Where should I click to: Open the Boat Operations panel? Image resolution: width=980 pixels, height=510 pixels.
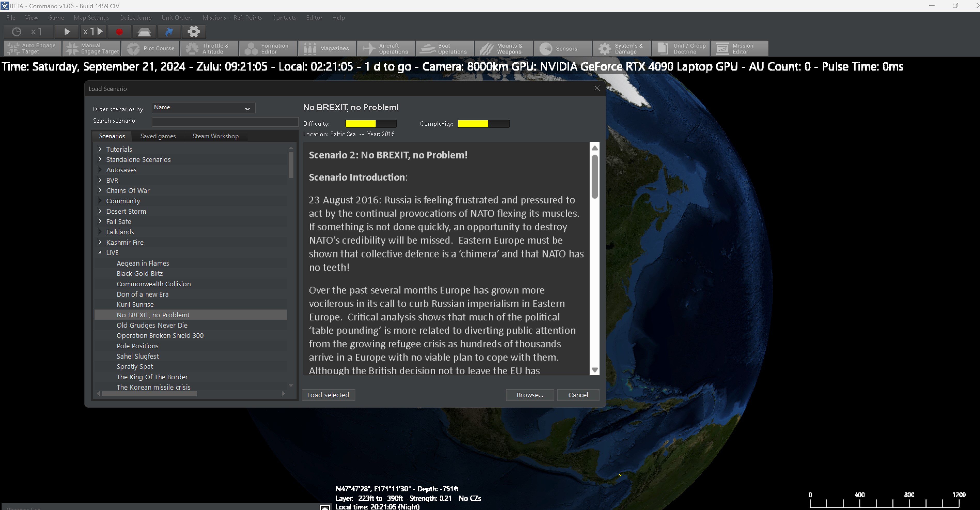[x=444, y=48]
